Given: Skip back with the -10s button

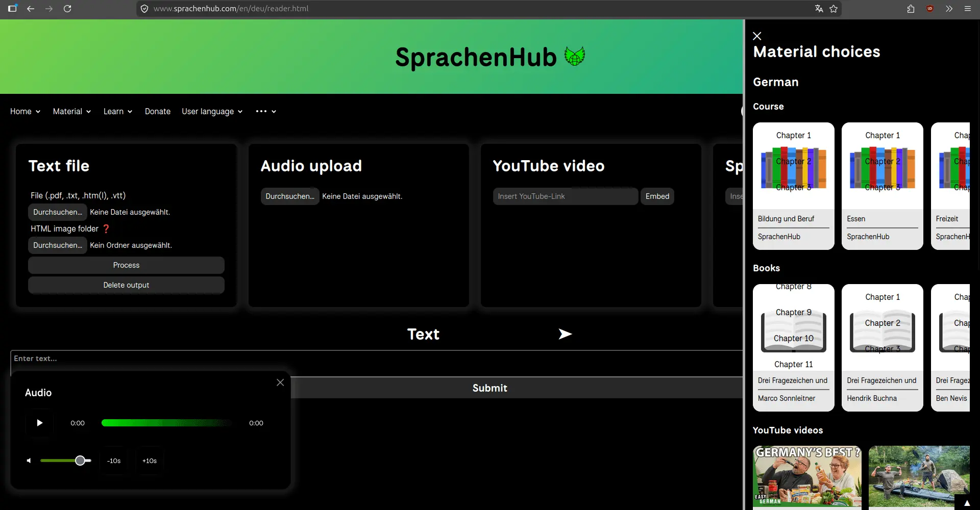Looking at the screenshot, I should tap(114, 461).
